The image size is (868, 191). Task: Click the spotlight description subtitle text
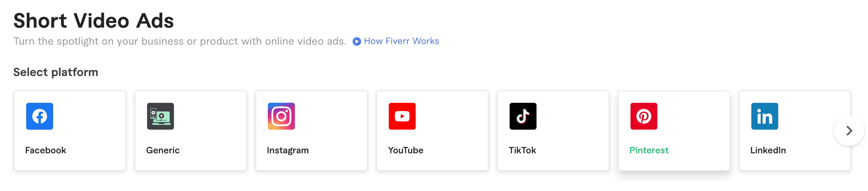(x=180, y=41)
